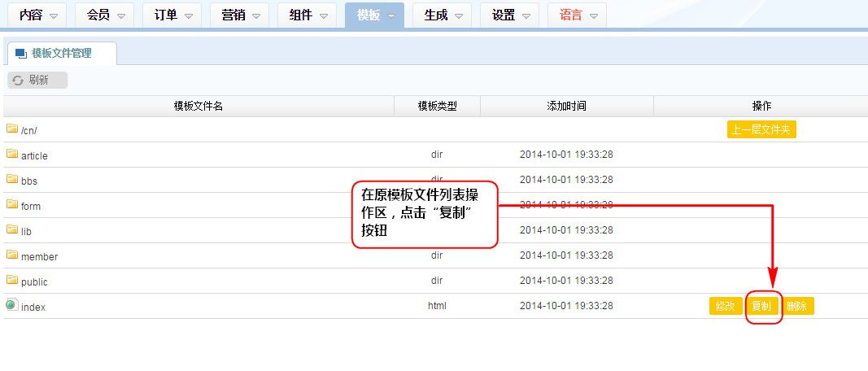Screen dimensions: 868x371
Task: Click the article folder icon
Action: (x=12, y=154)
